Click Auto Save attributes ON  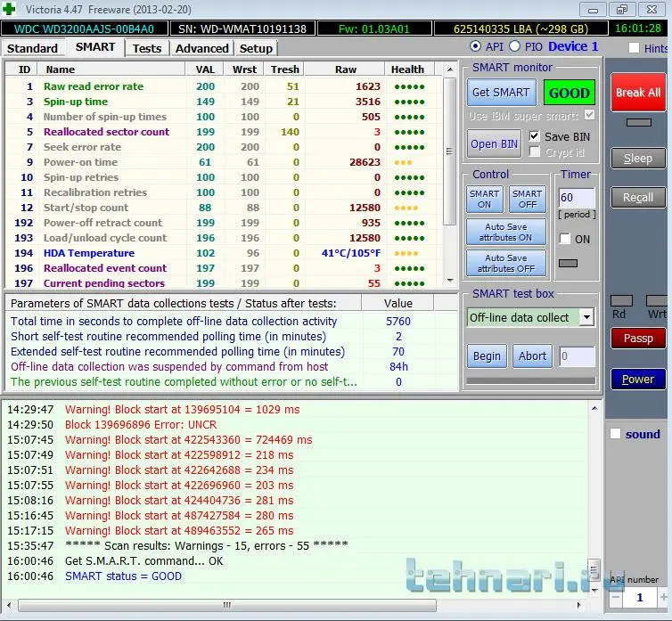[x=505, y=232]
